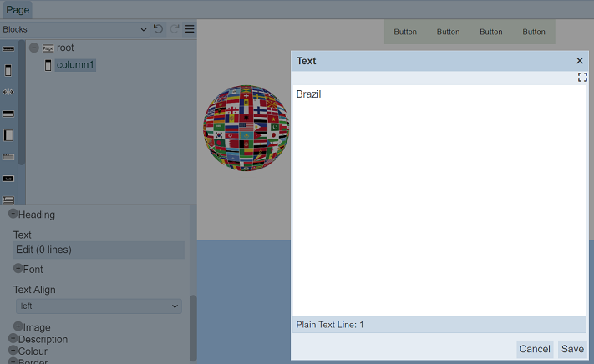Click the fullscreen icon in Text dialog
Image resolution: width=594 pixels, height=364 pixels.
pyautogui.click(x=582, y=78)
